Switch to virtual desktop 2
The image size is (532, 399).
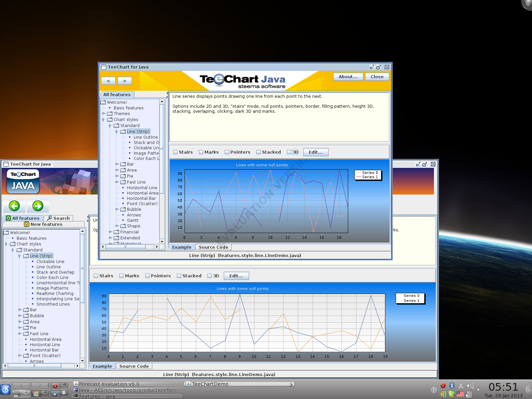pos(40,385)
